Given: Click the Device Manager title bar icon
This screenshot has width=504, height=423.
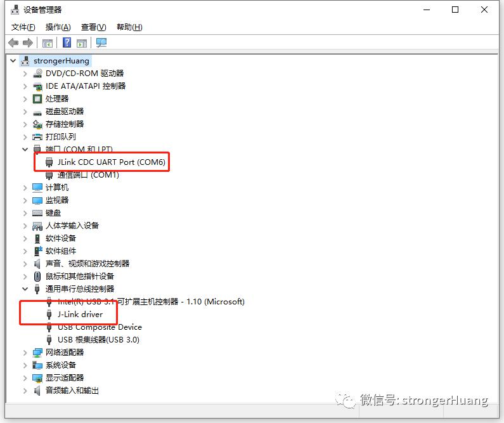Looking at the screenshot, I should click(x=15, y=10).
